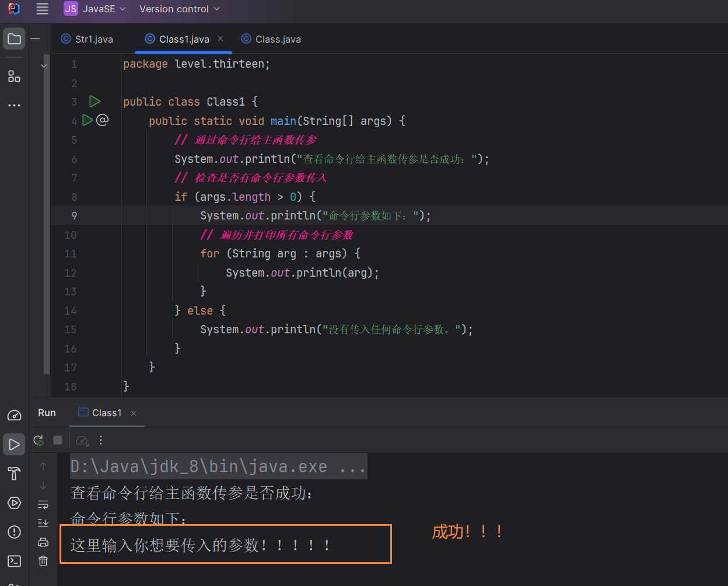Image resolution: width=728 pixels, height=586 pixels.
Task: Close the Class1.java tab
Action: [220, 39]
